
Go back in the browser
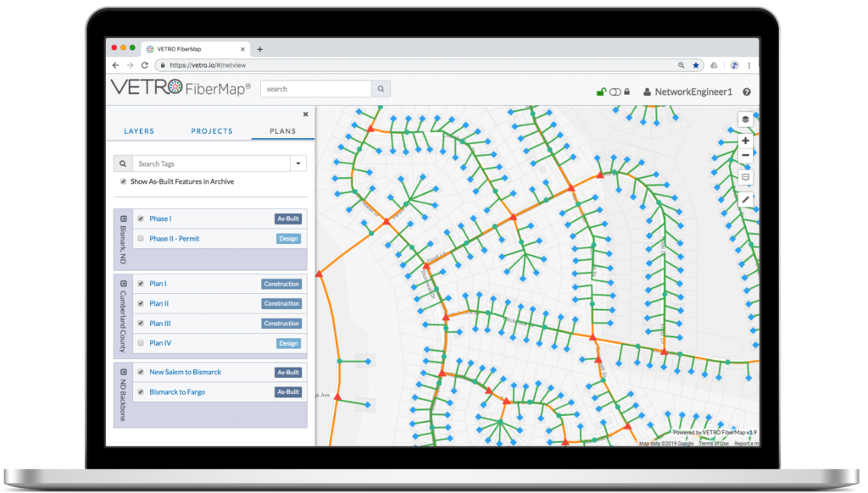point(115,65)
